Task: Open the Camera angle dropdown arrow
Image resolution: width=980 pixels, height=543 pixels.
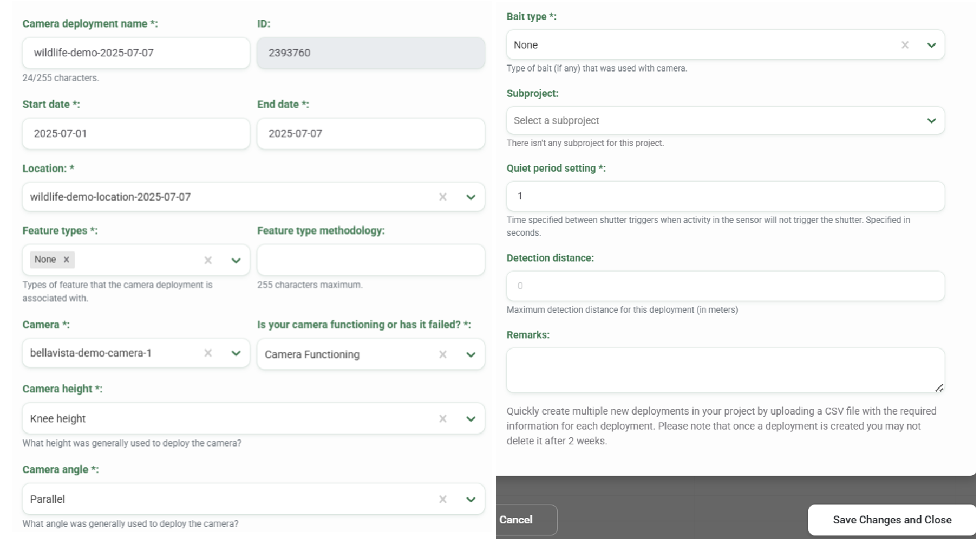Action: point(471,500)
